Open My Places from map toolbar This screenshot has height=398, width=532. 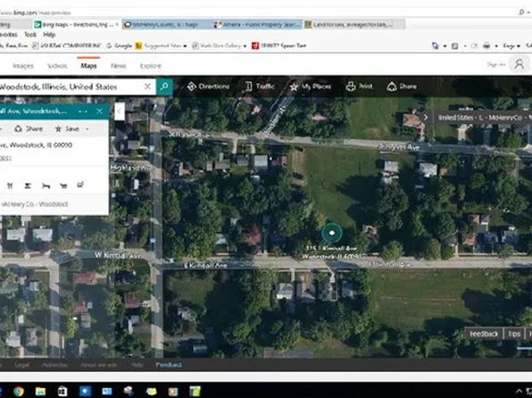point(310,87)
